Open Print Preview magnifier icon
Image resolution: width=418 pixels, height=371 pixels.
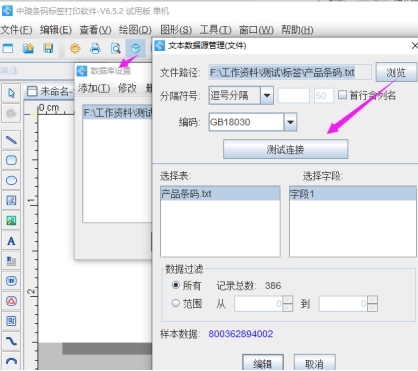pos(116,49)
